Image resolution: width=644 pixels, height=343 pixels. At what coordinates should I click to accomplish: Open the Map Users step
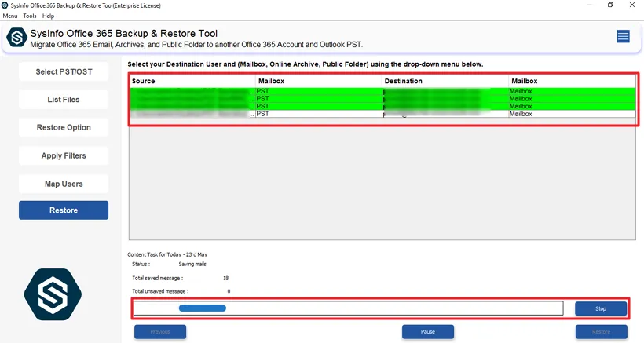click(x=64, y=184)
